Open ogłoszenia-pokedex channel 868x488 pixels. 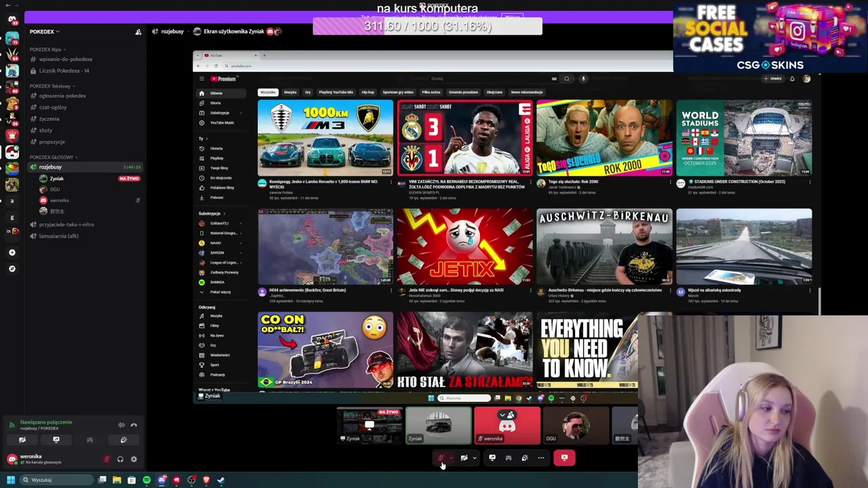pyautogui.click(x=62, y=96)
